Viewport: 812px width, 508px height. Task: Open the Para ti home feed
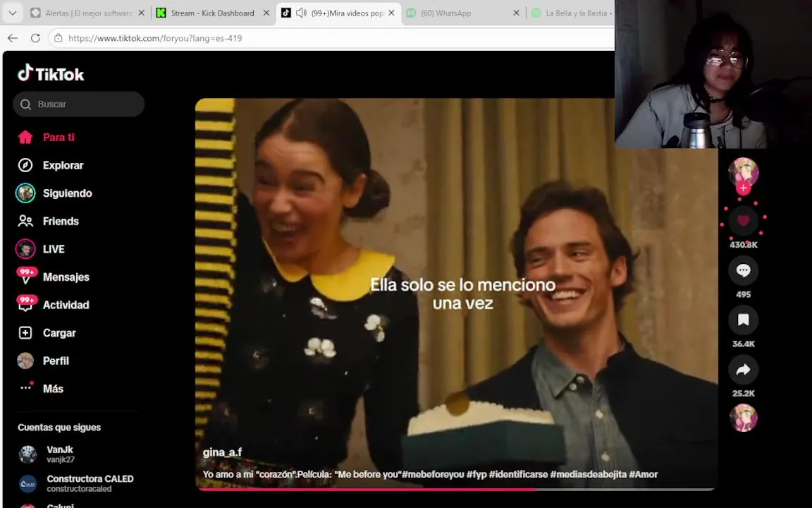58,138
